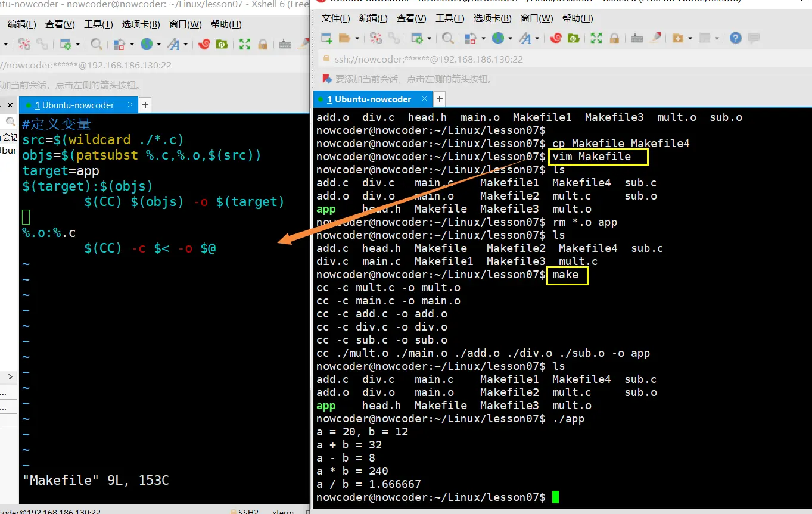Open 工具(T) menu in right Xshell window
812x514 pixels.
[x=450, y=18]
